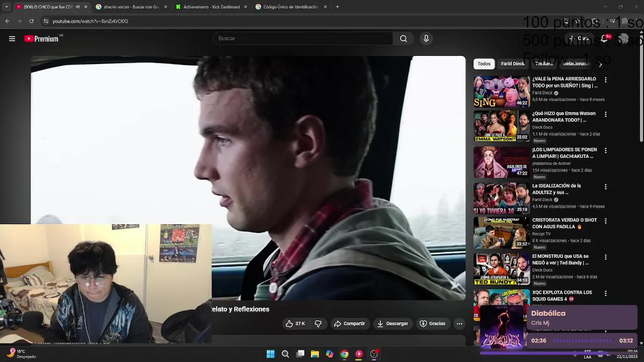Image resolution: width=644 pixels, height=362 pixels.
Task: Open the weather widget 18°C Despejado
Action: coord(22,354)
